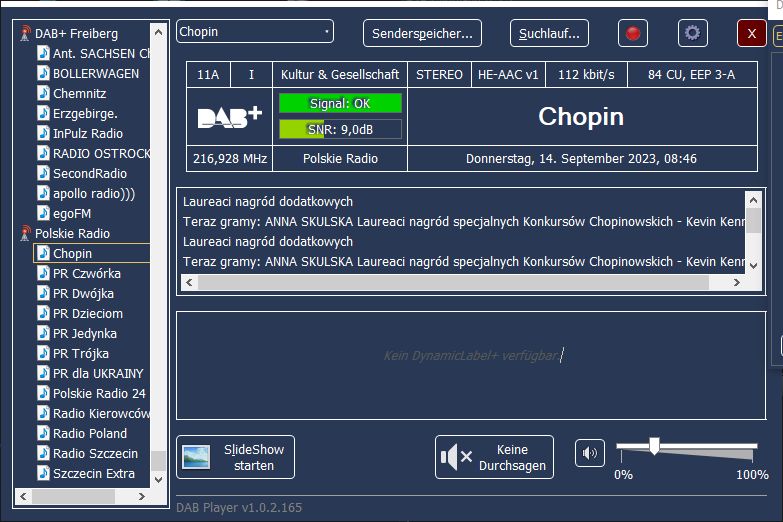Viewport: 783px width, 522px height.
Task: Open the Chopin station dropdown
Action: 255,32
